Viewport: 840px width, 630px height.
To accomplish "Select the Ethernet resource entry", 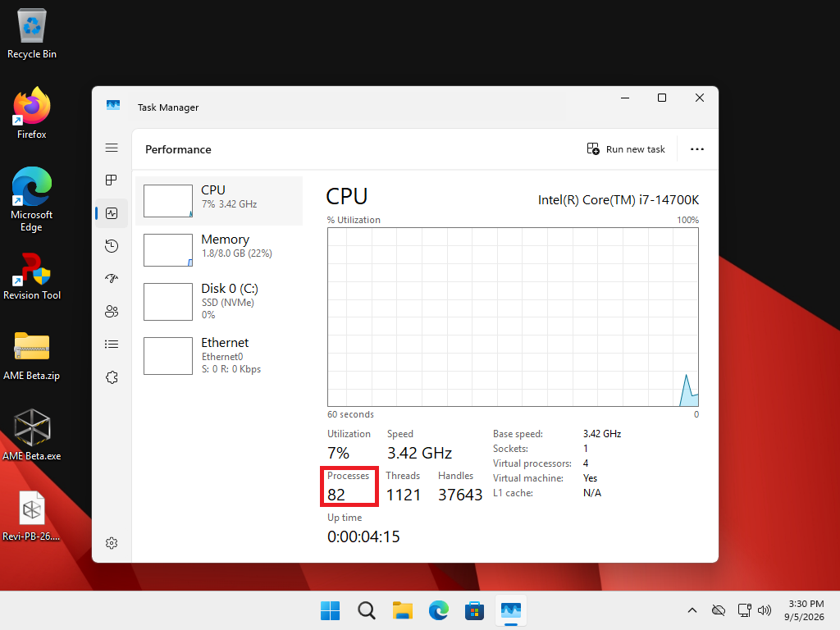I will coord(219,356).
